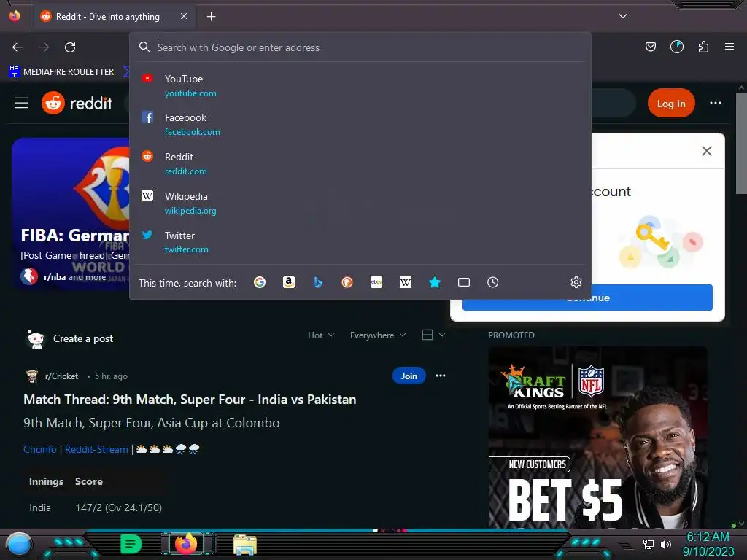
Task: Search this time with Google icon
Action: (x=260, y=282)
